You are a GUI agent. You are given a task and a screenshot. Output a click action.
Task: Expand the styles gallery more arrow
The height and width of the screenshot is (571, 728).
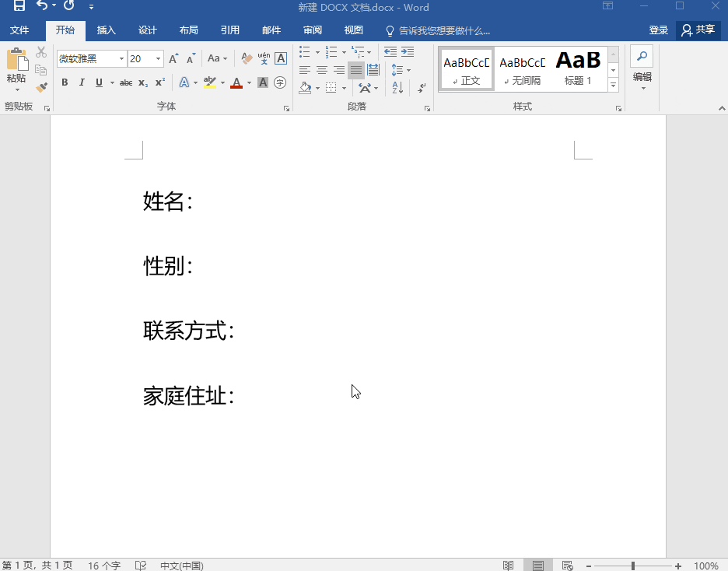tap(613, 85)
